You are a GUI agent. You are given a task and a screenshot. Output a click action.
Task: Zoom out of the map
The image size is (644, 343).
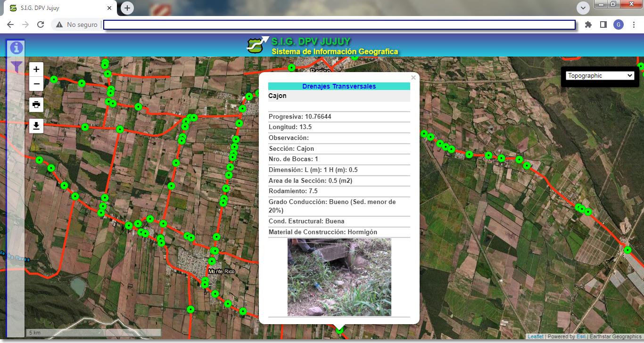(36, 84)
